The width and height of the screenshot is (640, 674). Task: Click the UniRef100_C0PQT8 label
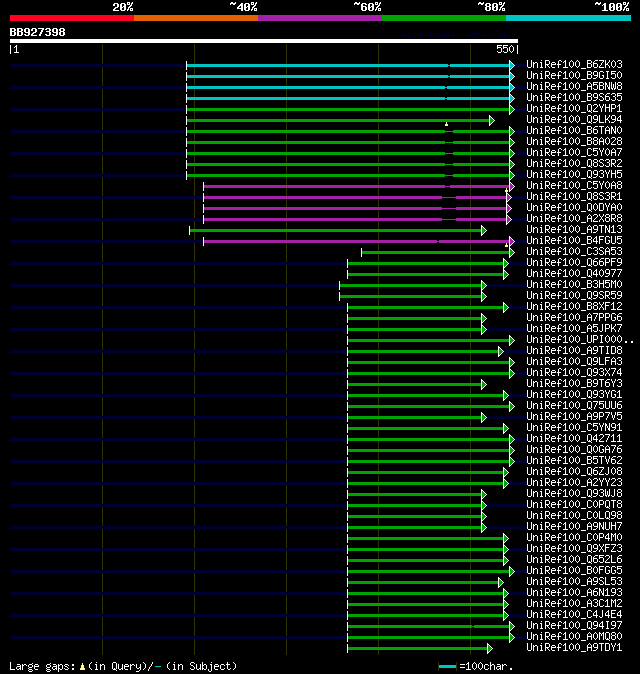(574, 505)
